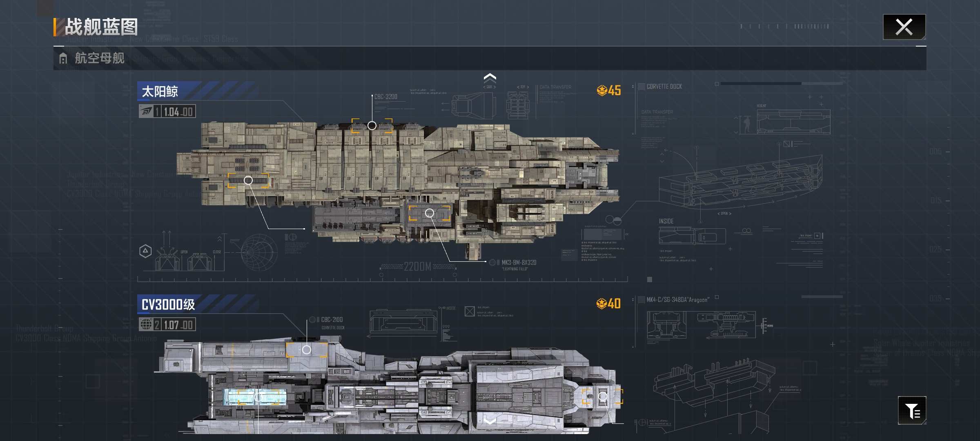Click the home icon beside 航空母舰
The height and width of the screenshot is (441, 980).
tap(63, 58)
